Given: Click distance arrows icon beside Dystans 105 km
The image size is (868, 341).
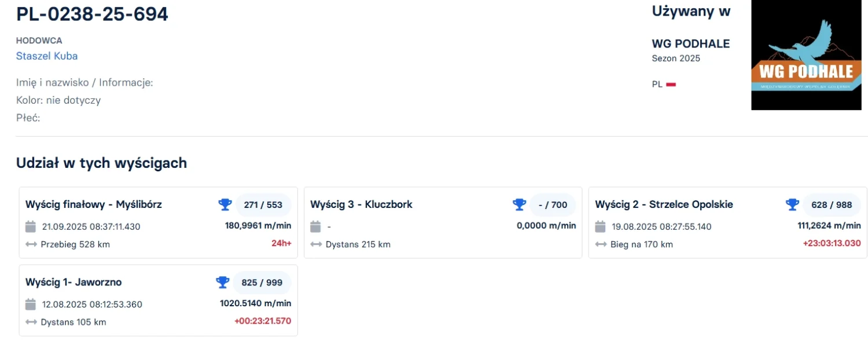Looking at the screenshot, I should pos(31,322).
